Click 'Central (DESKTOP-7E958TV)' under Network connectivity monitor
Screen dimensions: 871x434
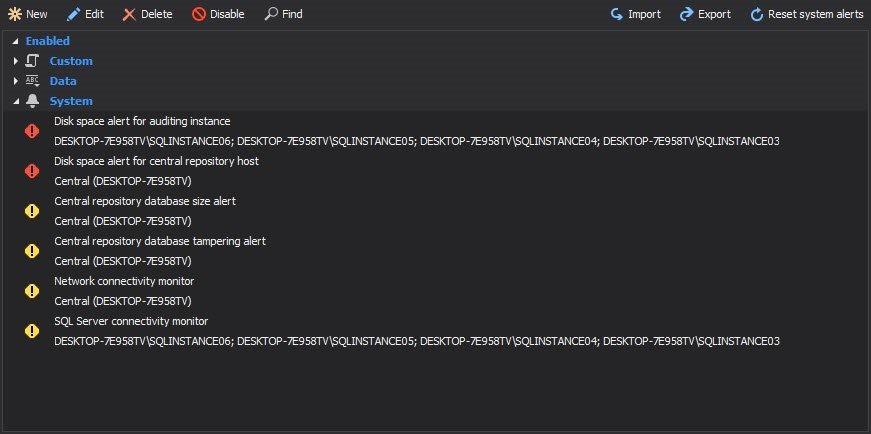click(x=123, y=301)
